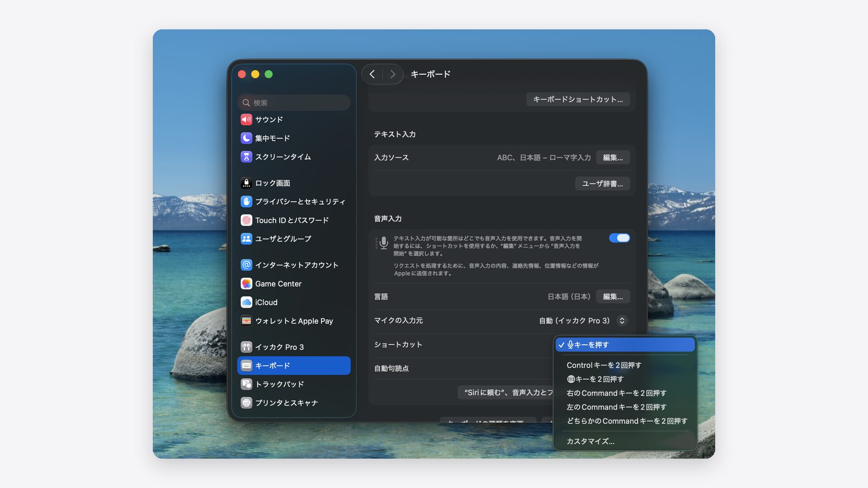Open キーボードショートカット... button
868x488 pixels.
point(578,99)
